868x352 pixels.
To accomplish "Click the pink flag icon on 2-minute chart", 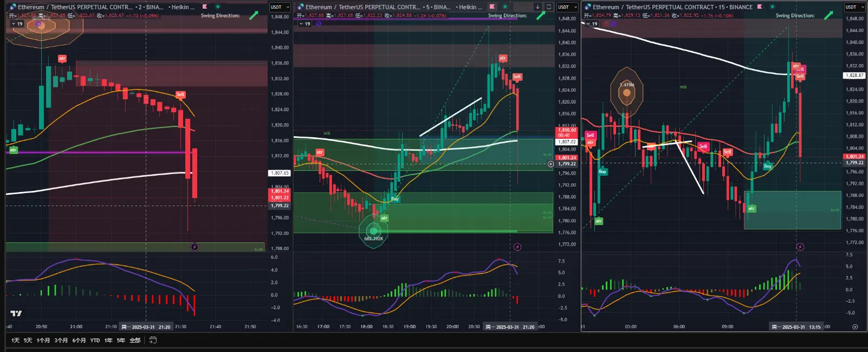I will click(x=205, y=7).
